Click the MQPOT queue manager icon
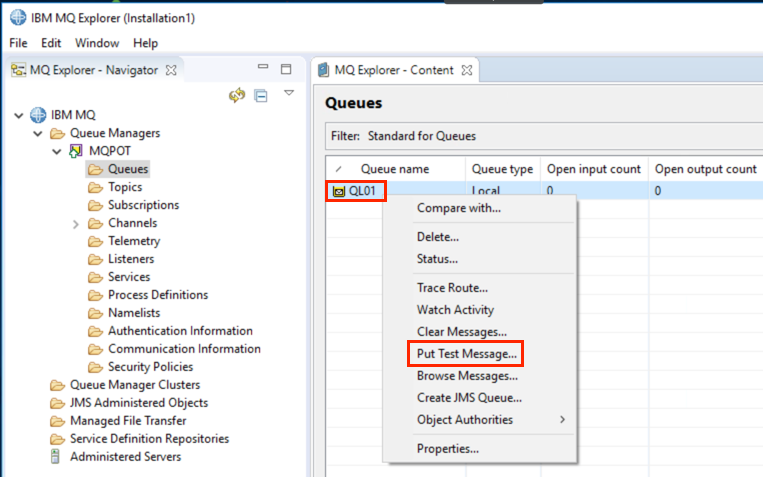The image size is (763, 477). pyautogui.click(x=75, y=151)
